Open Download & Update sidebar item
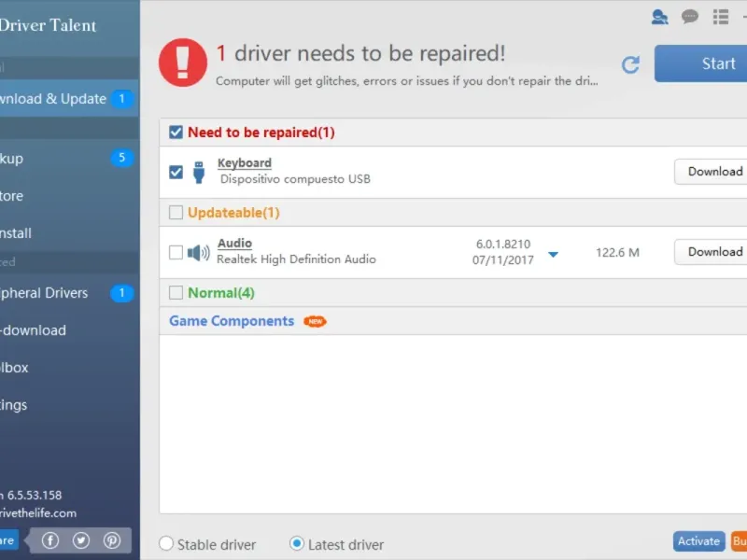Screen dimensions: 747x560 pyautogui.click(x=69, y=99)
